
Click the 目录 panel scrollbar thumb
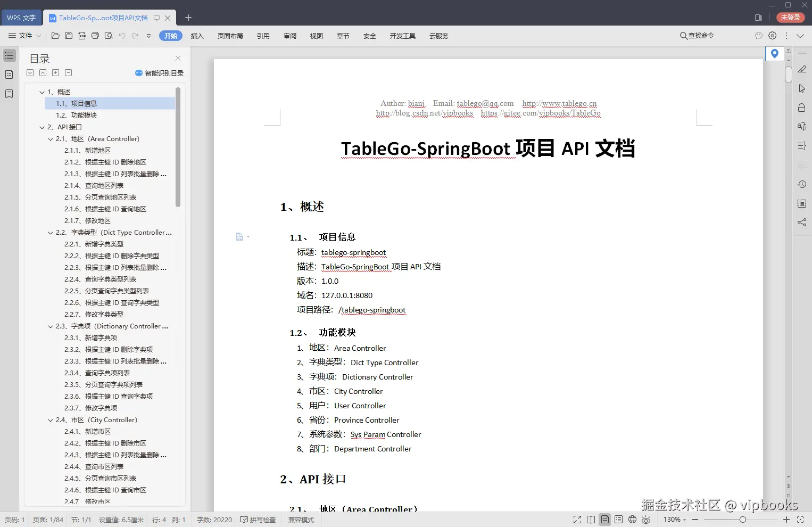(178, 147)
